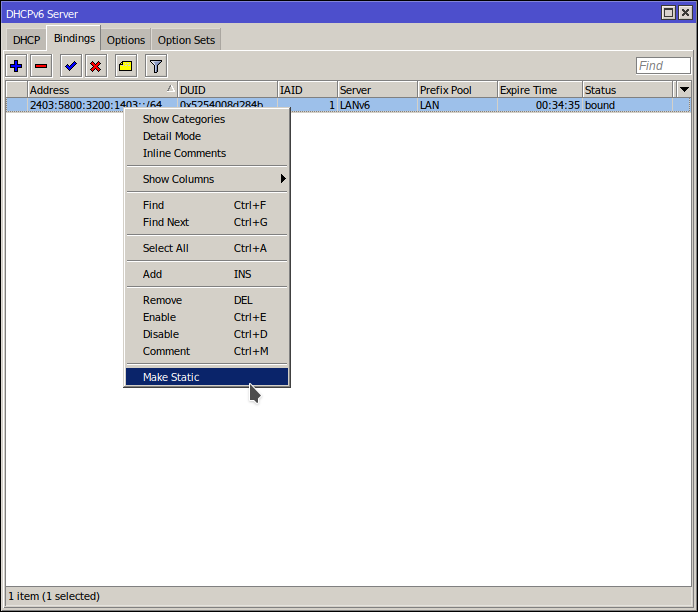The width and height of the screenshot is (698, 612).
Task: Close the DHCPv6 Server window
Action: [685, 12]
